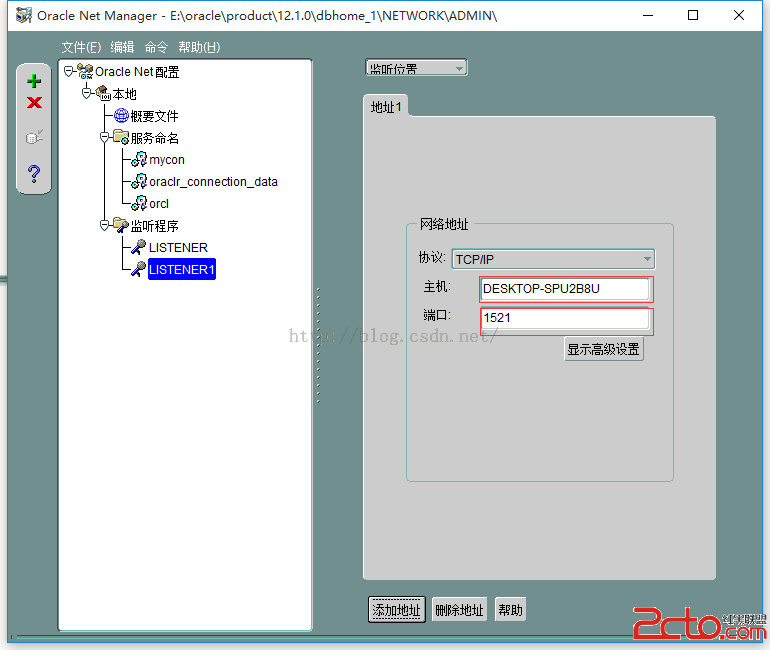Select 监听程序 label in the tree
The height and width of the screenshot is (650, 770).
point(154,226)
